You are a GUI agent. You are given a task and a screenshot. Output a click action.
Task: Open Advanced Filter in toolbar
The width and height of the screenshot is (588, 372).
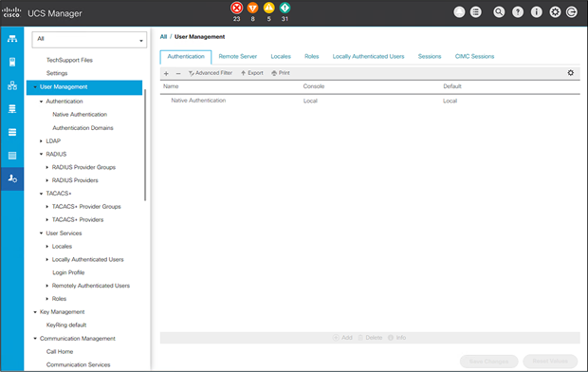(x=211, y=73)
